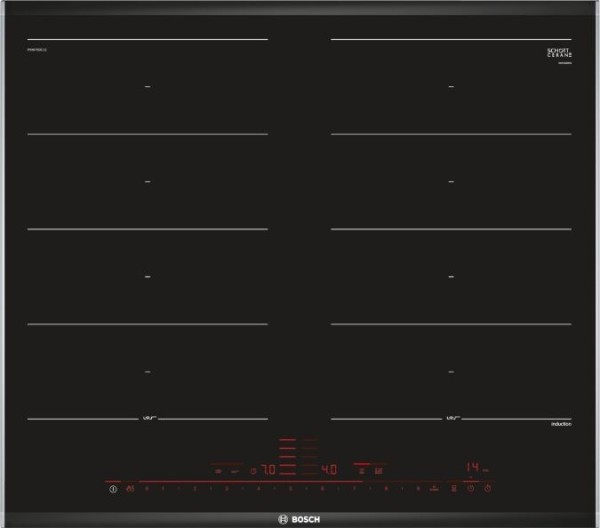
Task: Tap the rightmost red circular control icon
Action: coord(487,489)
